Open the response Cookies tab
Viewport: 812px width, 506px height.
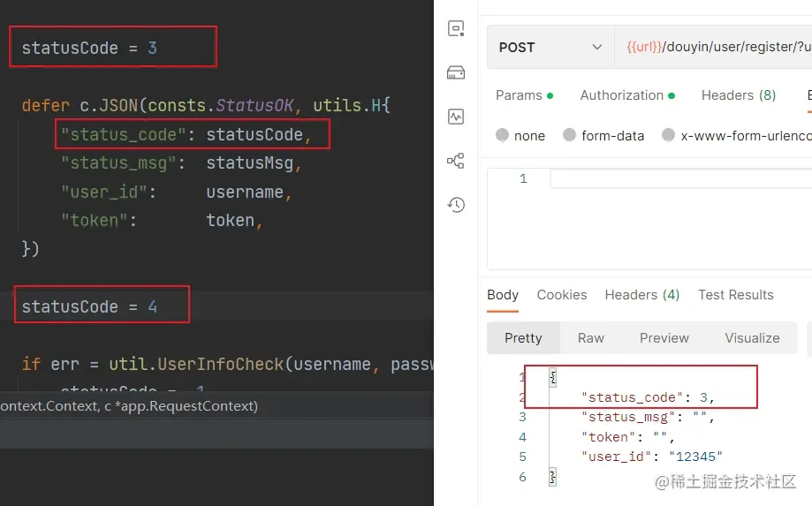[x=562, y=295]
